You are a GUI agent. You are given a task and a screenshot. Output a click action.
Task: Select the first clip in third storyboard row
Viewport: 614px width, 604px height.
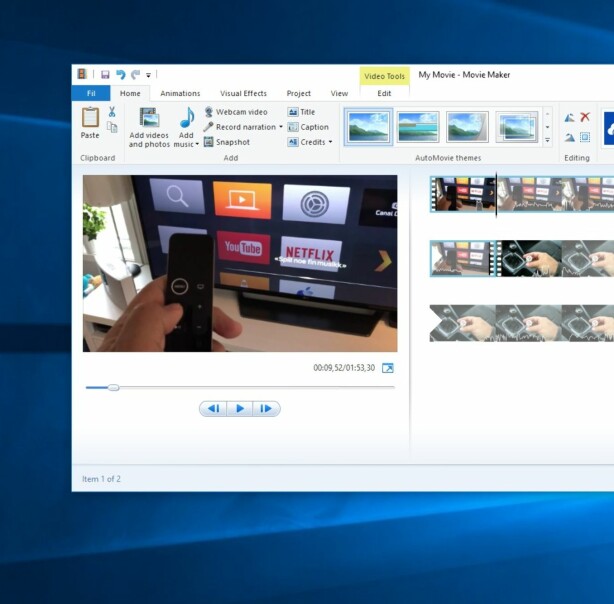pyautogui.click(x=462, y=323)
